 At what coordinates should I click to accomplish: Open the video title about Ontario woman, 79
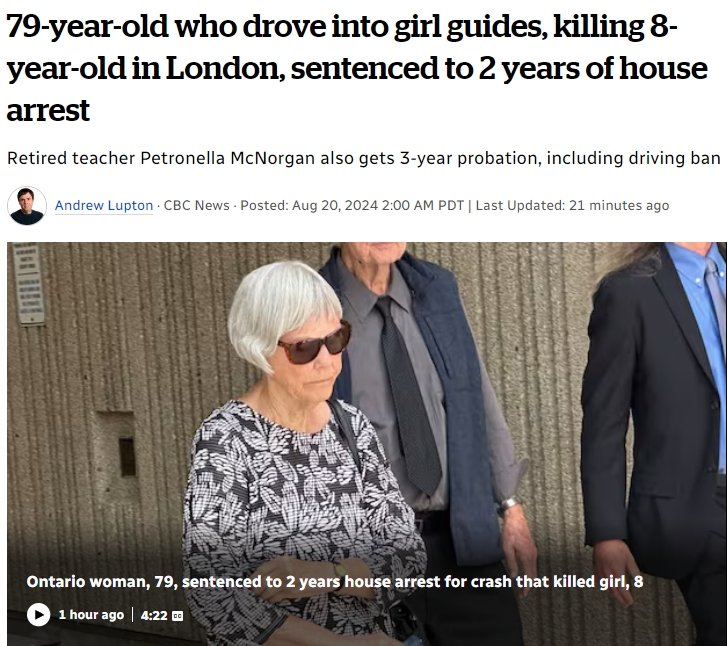coord(335,582)
